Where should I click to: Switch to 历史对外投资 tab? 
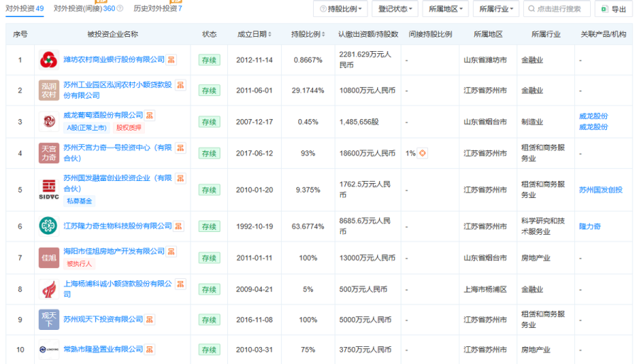pyautogui.click(x=158, y=9)
